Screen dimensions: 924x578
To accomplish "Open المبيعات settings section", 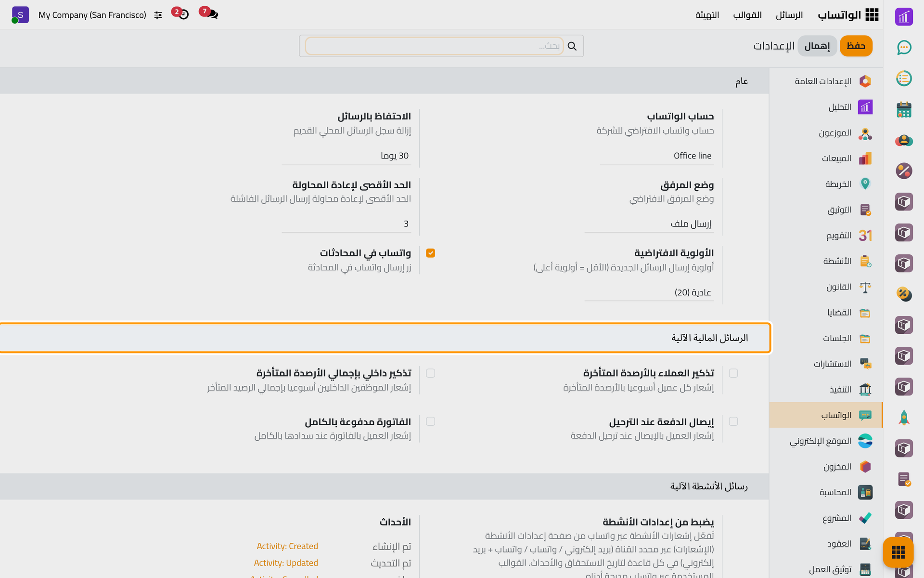I will click(826, 158).
